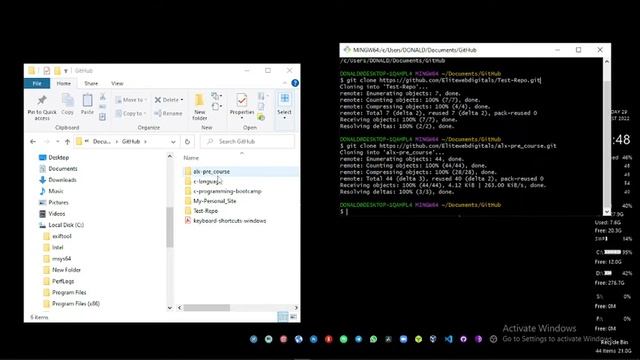
Task: Click the Name column header
Action: click(191, 158)
